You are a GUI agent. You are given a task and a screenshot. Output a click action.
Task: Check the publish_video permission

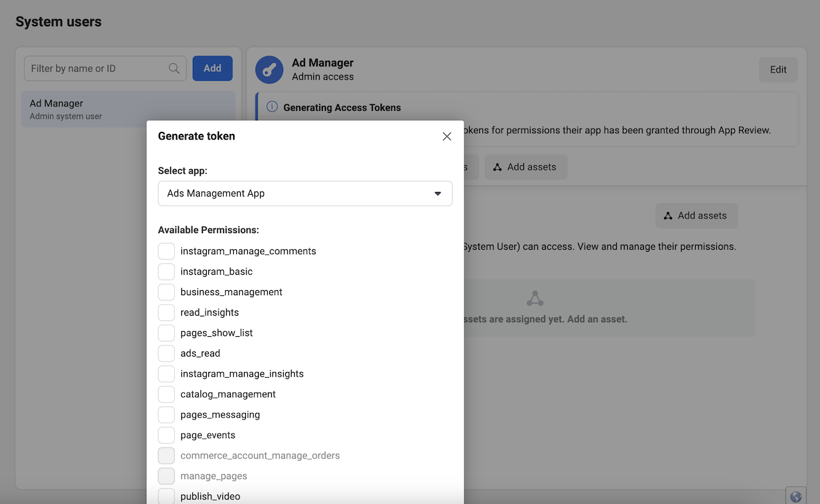pyautogui.click(x=167, y=496)
